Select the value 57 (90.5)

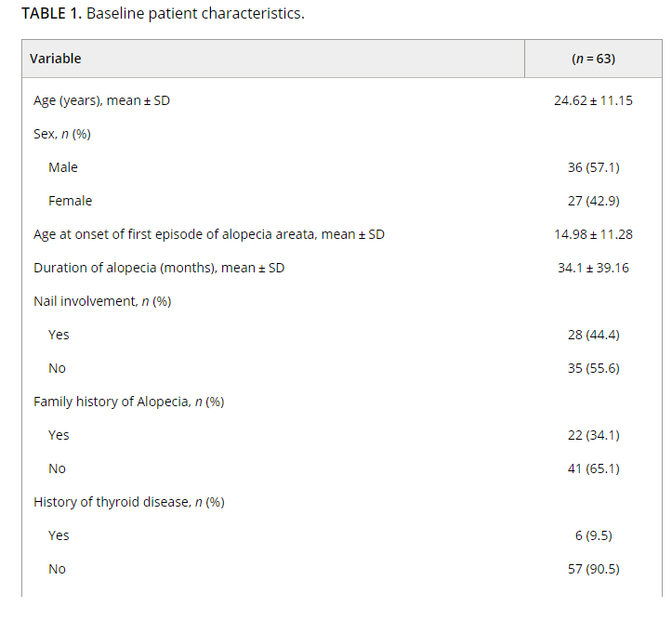[594, 569]
